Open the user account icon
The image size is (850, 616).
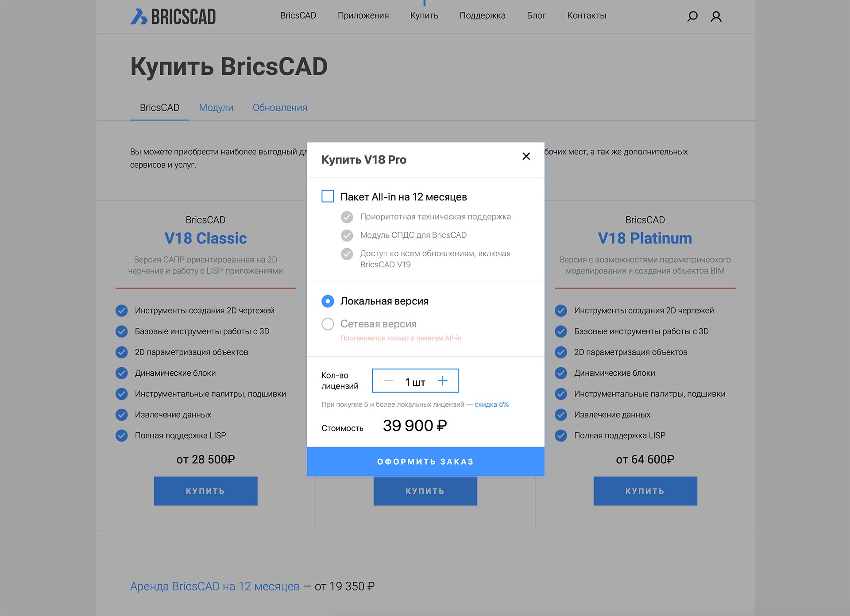(x=716, y=16)
